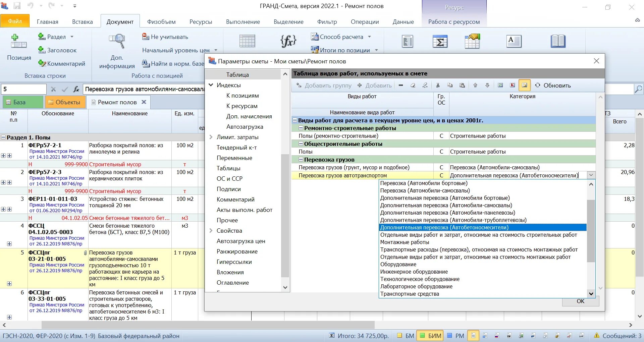Image resolution: width=644 pixels, height=342 pixels.
Task: Collapse the Индексы tree node
Action: click(211, 85)
